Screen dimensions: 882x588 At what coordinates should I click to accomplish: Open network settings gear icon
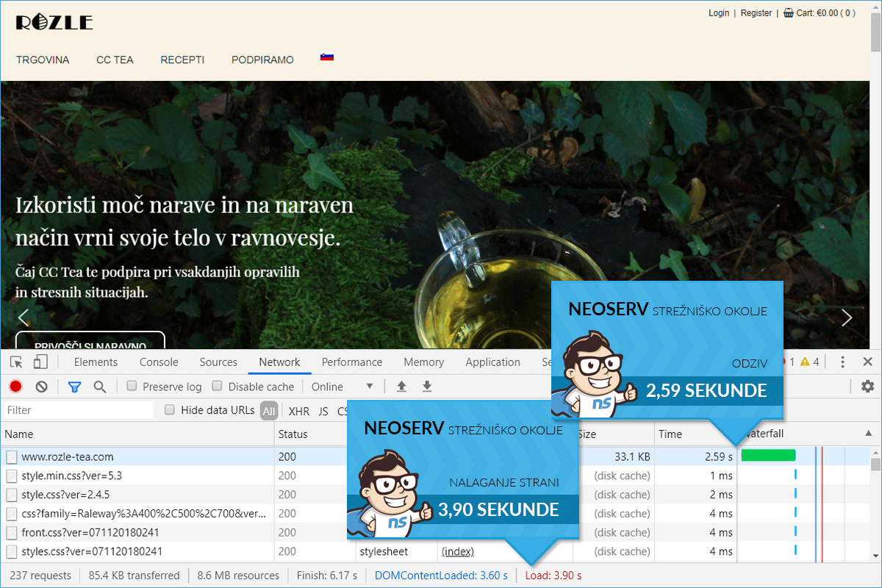point(867,387)
